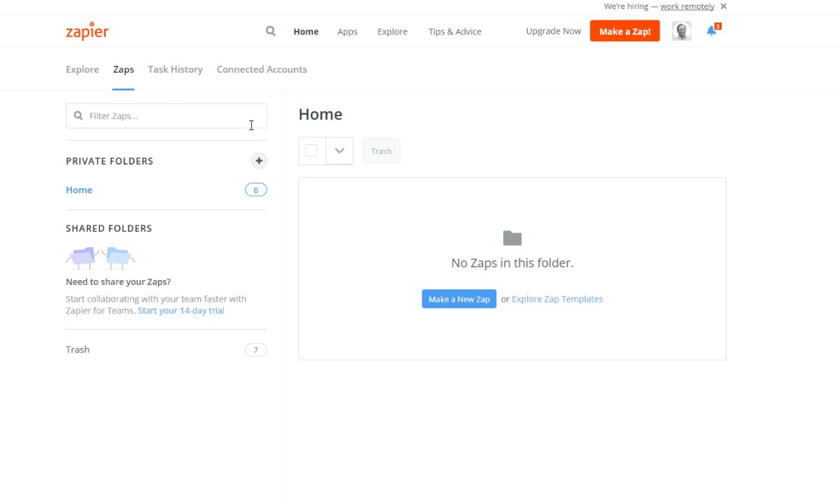This screenshot has height=504, width=840.
Task: Open the notifications bell icon
Action: tap(712, 31)
